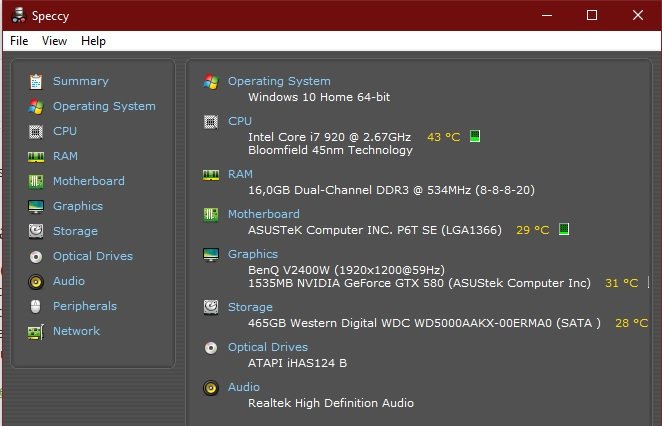The width and height of the screenshot is (662, 426).
Task: Click the Network card icon in sidebar
Action: (x=36, y=332)
